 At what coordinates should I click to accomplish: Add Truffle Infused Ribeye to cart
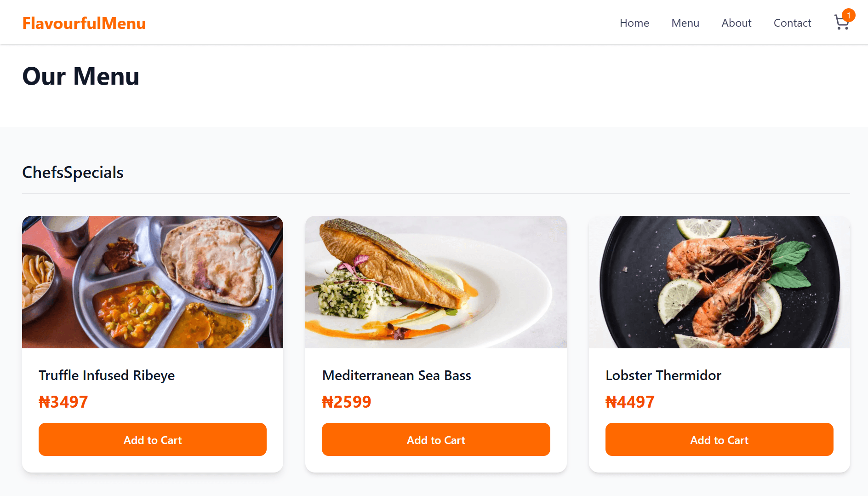point(153,439)
